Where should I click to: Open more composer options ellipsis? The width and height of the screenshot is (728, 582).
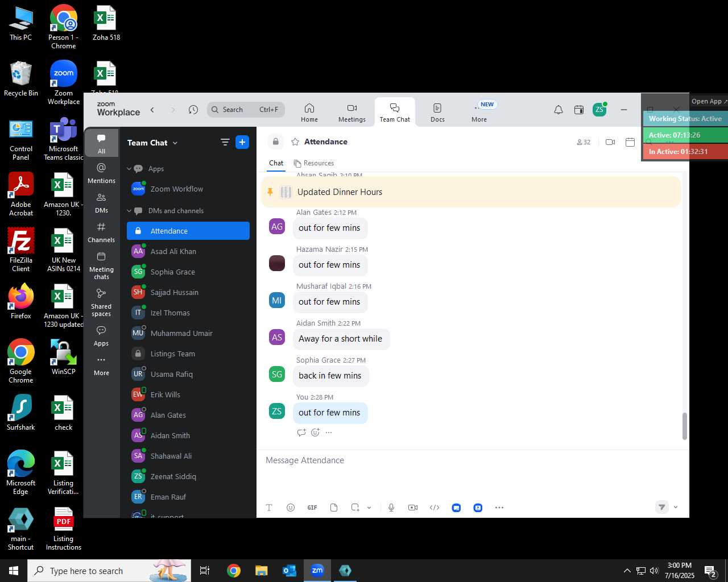[x=499, y=508]
